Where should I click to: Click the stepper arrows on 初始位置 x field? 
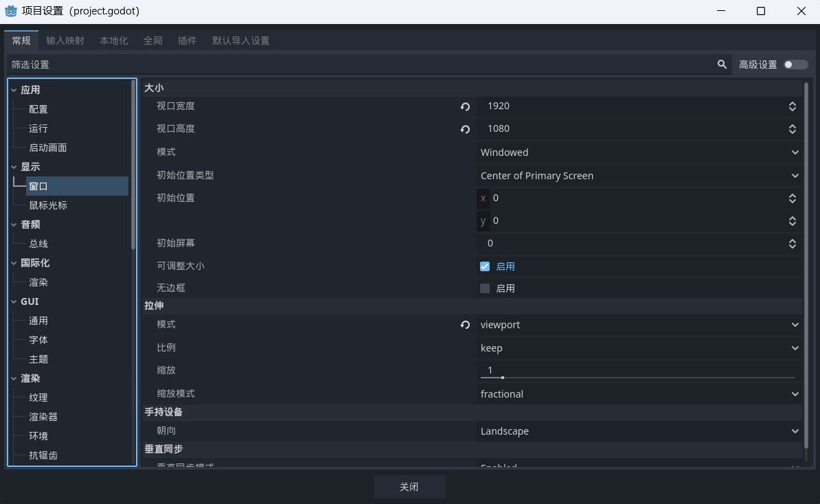click(792, 198)
